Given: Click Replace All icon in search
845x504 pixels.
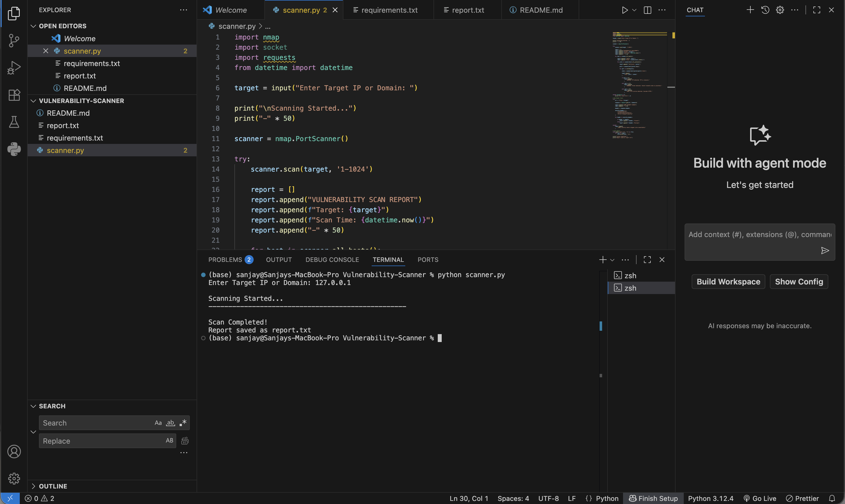Looking at the screenshot, I should click(185, 441).
